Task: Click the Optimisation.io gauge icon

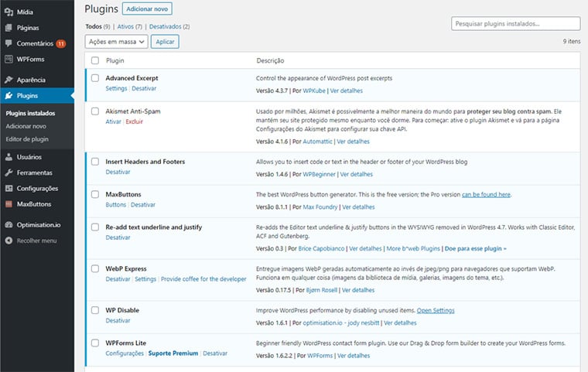Action: coord(9,225)
